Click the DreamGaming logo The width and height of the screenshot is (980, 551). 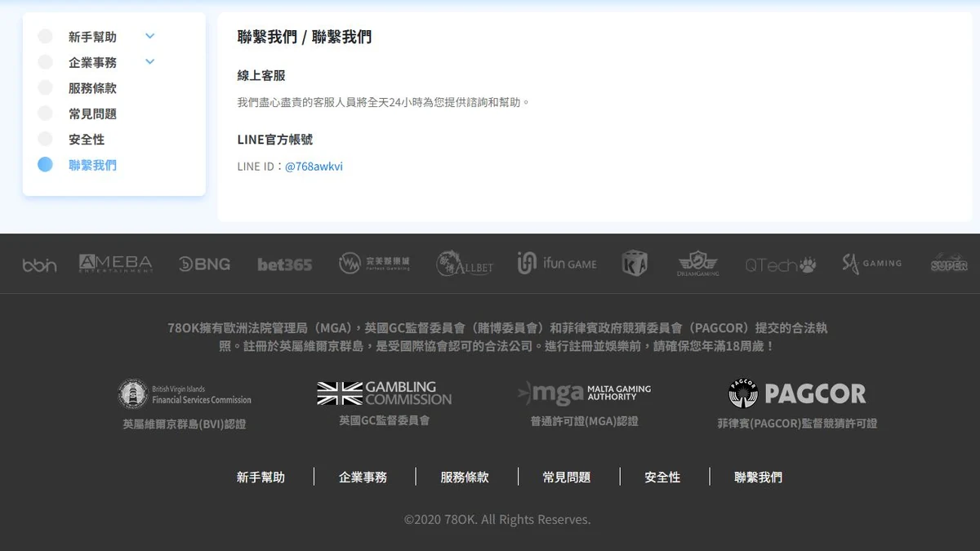click(x=698, y=264)
